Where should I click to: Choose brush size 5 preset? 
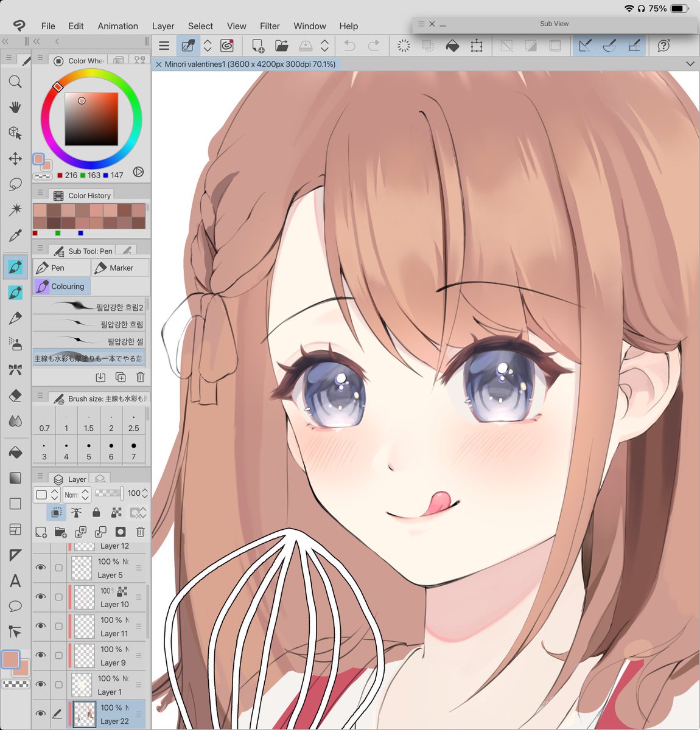click(89, 450)
